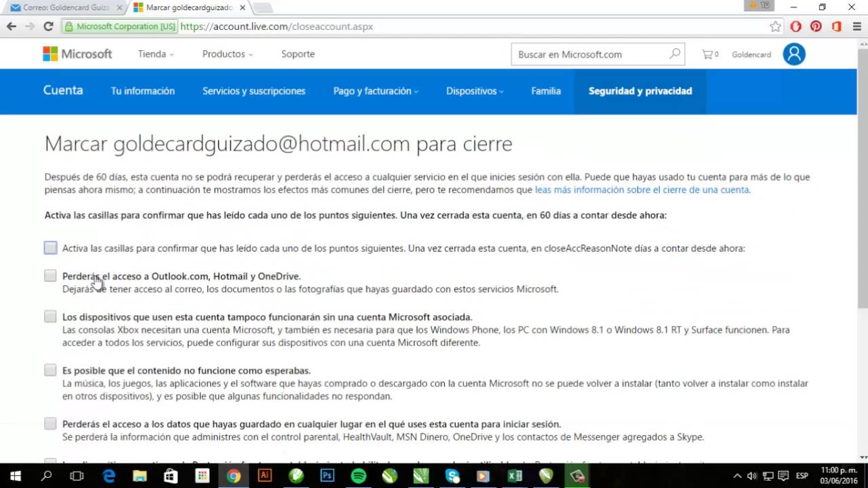868x488 pixels.
Task: Bookmark this page with the star icon
Action: (775, 26)
